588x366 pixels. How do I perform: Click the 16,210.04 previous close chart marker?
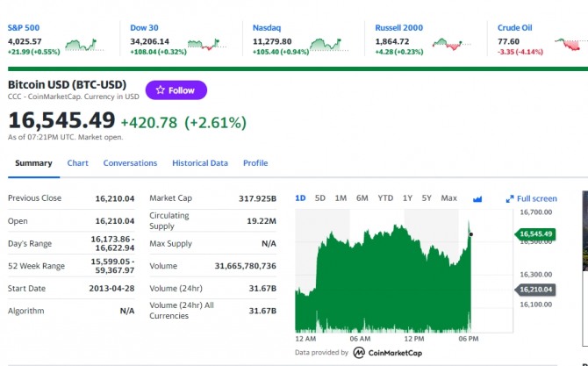pos(535,290)
